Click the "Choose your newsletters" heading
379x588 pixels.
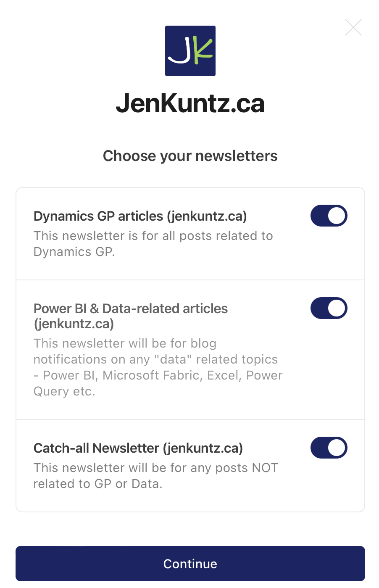(x=190, y=156)
